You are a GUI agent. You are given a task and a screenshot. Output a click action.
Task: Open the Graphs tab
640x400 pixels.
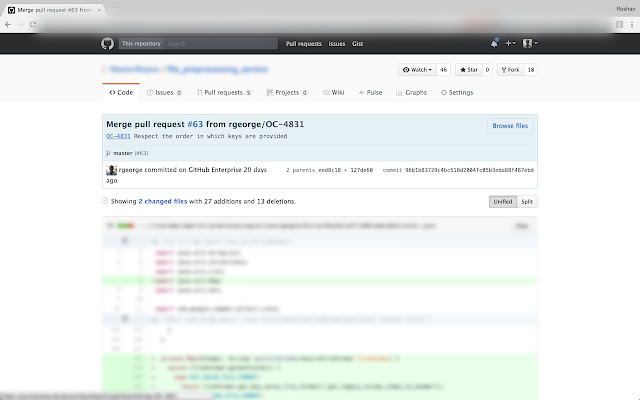point(413,92)
